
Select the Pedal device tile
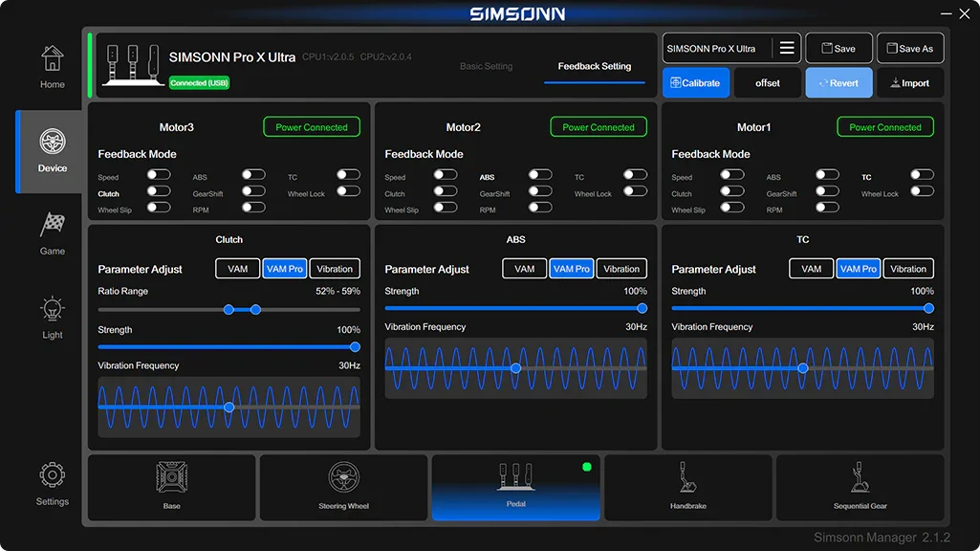point(515,487)
